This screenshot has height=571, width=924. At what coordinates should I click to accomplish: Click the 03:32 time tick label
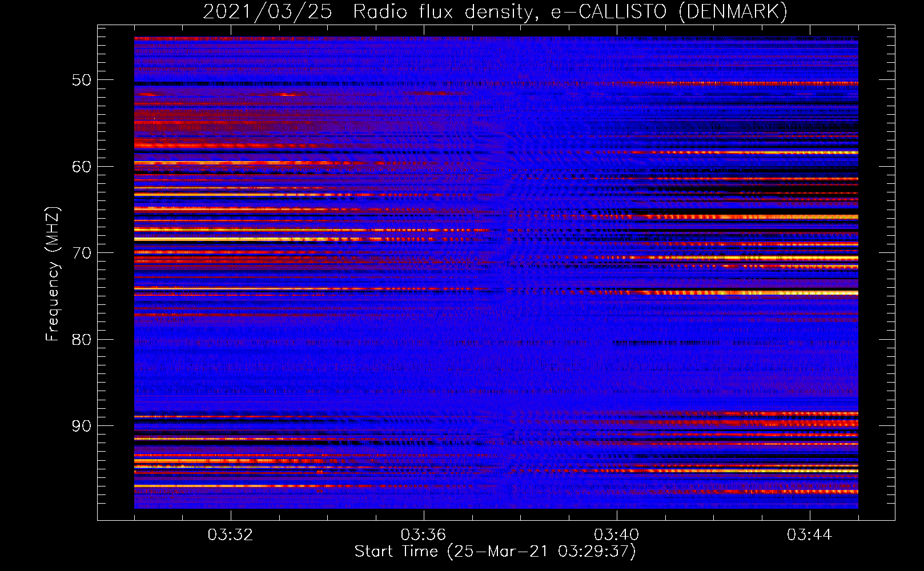coord(230,535)
